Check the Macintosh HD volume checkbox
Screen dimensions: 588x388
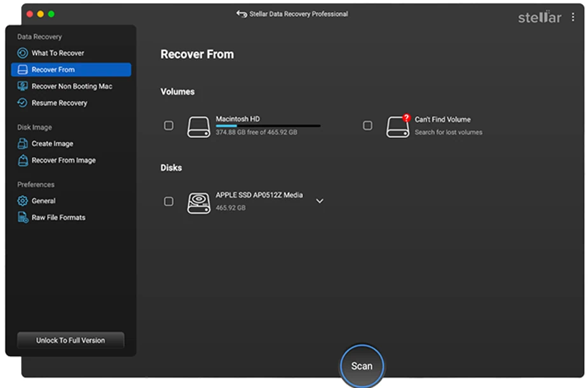tap(168, 125)
